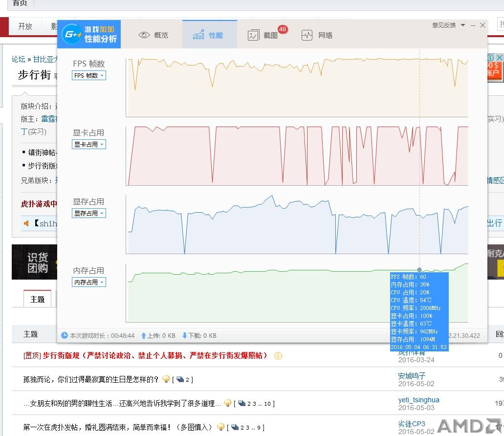The width and height of the screenshot is (504, 436).
Task: Select the 主题 tab on the forum
Action: (x=37, y=299)
